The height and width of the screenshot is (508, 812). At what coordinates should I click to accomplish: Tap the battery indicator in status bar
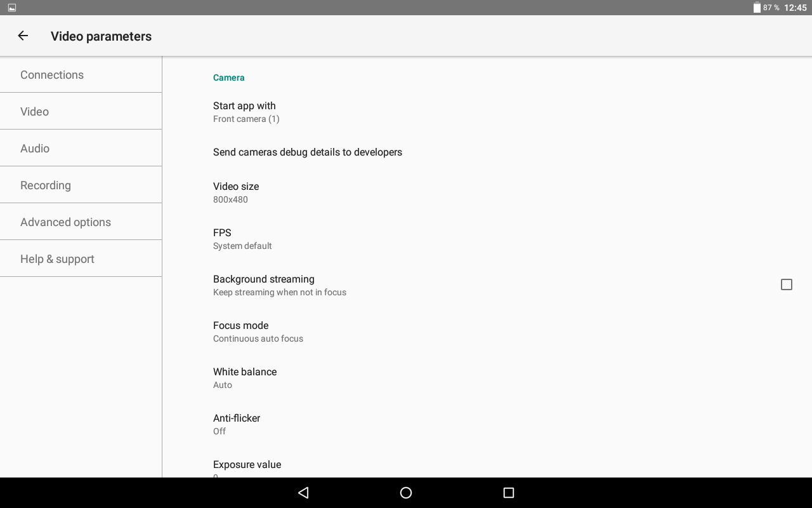coord(757,8)
